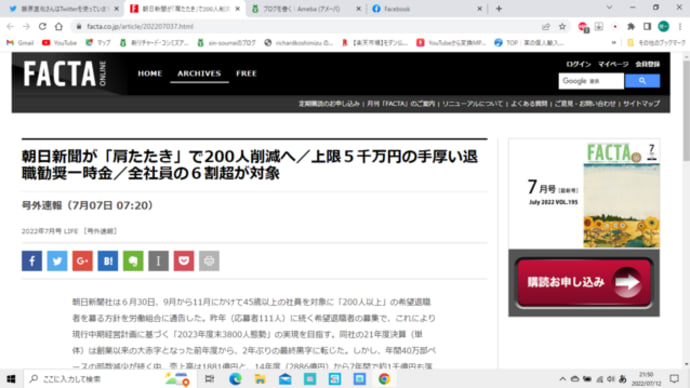The height and width of the screenshot is (388, 690).
Task: Click the blue site search magnifier button
Action: [x=642, y=81]
